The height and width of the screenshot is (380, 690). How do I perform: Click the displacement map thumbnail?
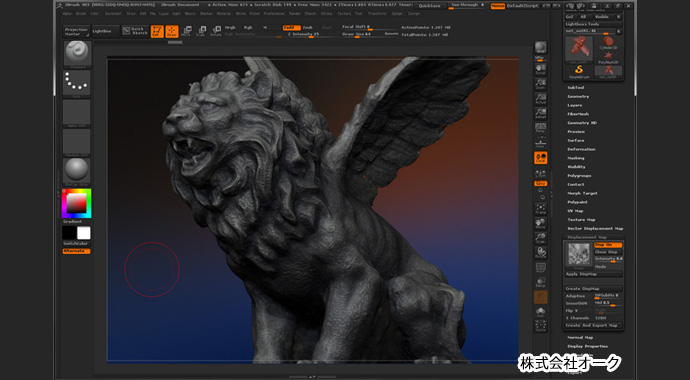click(x=579, y=255)
